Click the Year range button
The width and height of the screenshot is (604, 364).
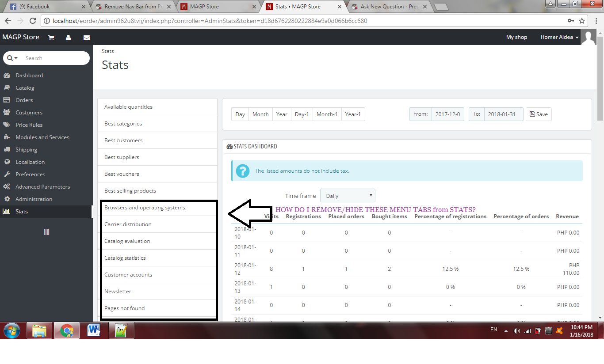click(282, 114)
